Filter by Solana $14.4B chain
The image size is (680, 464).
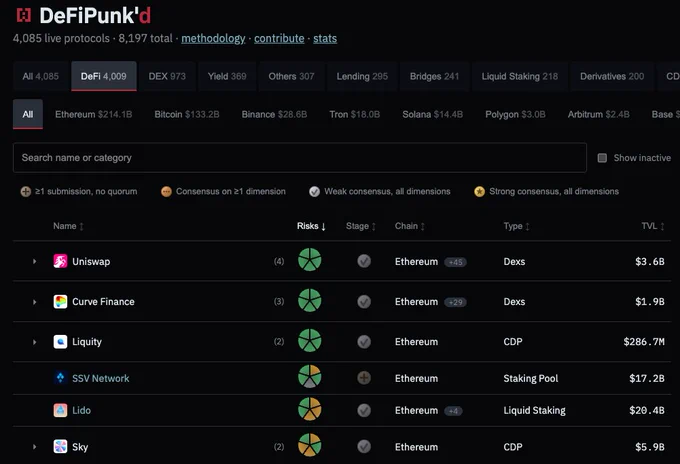coord(432,114)
